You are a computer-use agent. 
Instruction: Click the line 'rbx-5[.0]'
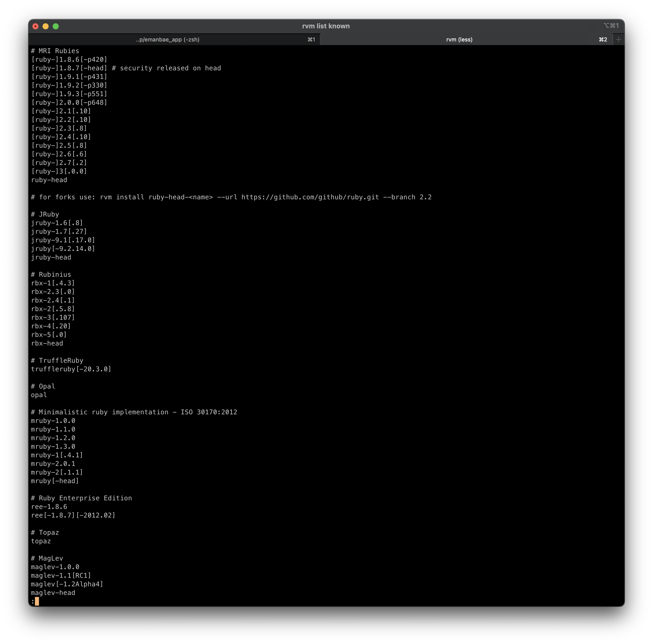click(49, 335)
